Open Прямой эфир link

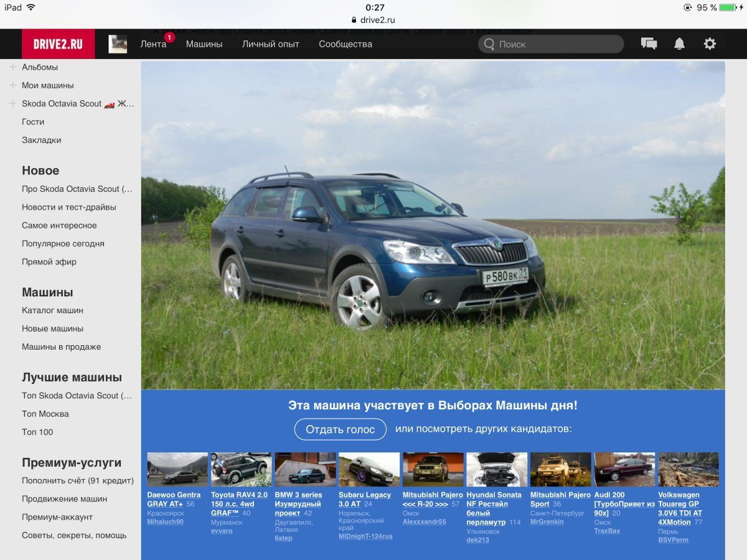(49, 262)
